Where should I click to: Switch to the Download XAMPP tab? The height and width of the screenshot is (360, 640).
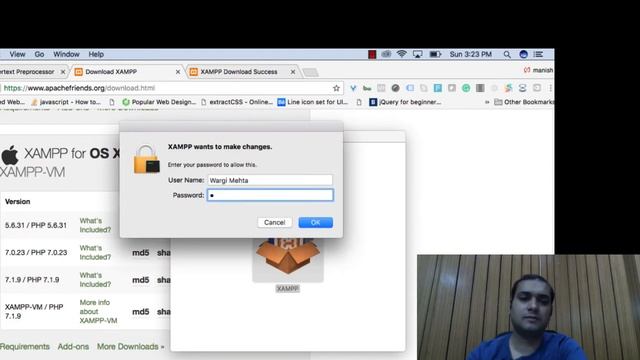[127, 72]
